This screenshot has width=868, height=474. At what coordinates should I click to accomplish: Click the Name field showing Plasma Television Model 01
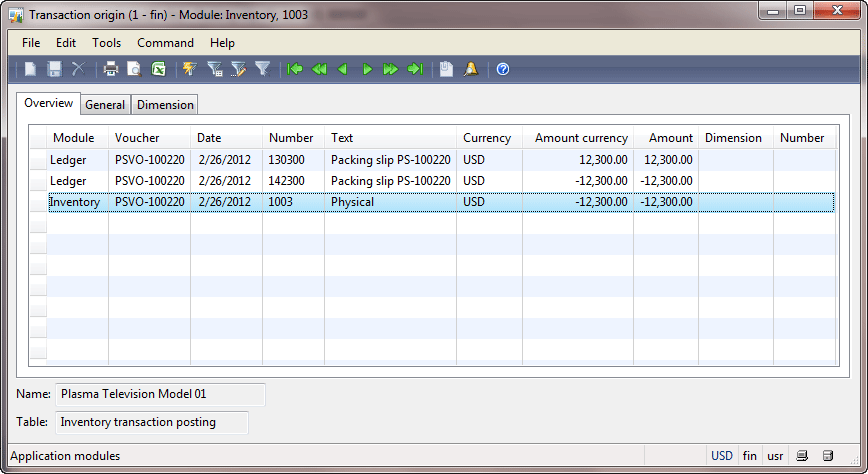point(161,394)
